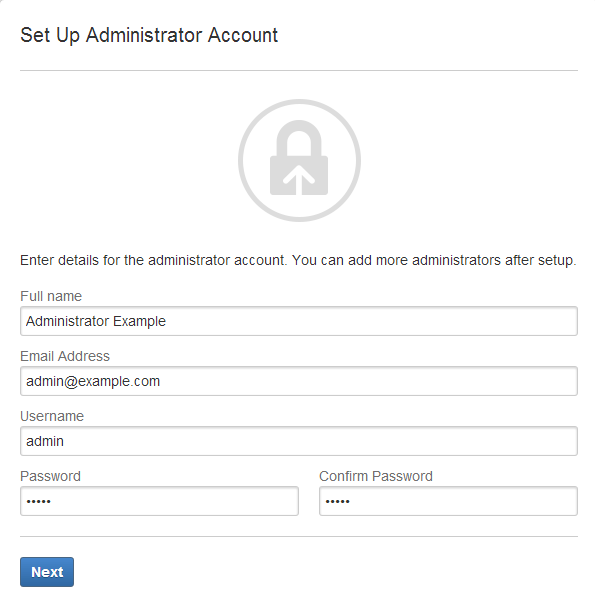Click the masked dots in the Password box
Screen dimensions: 595x605
pos(39,502)
